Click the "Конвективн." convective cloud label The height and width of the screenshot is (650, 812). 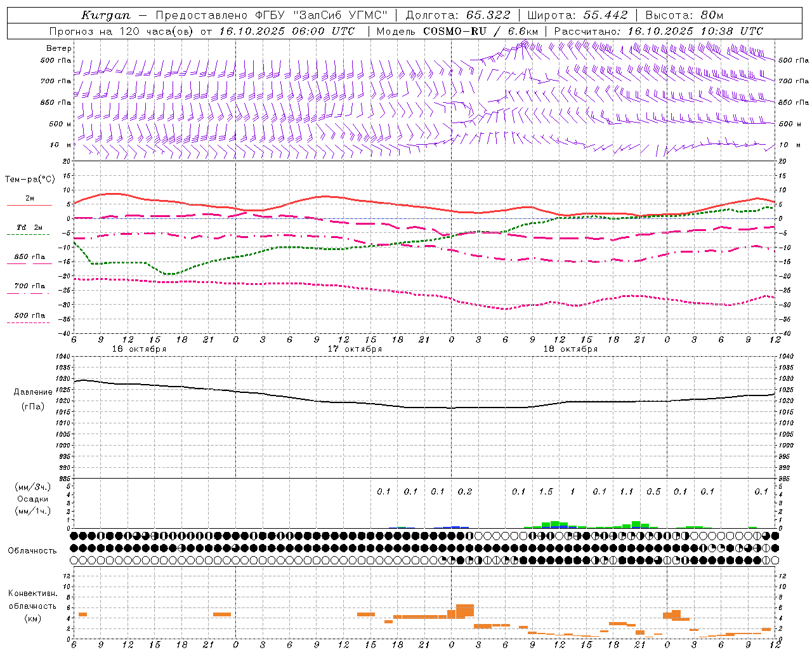click(x=33, y=594)
